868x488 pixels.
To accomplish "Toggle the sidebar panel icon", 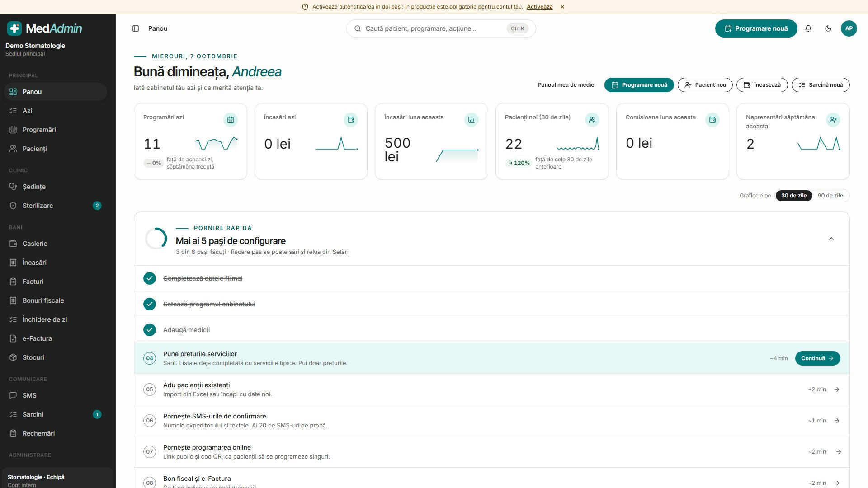I will click(x=136, y=28).
